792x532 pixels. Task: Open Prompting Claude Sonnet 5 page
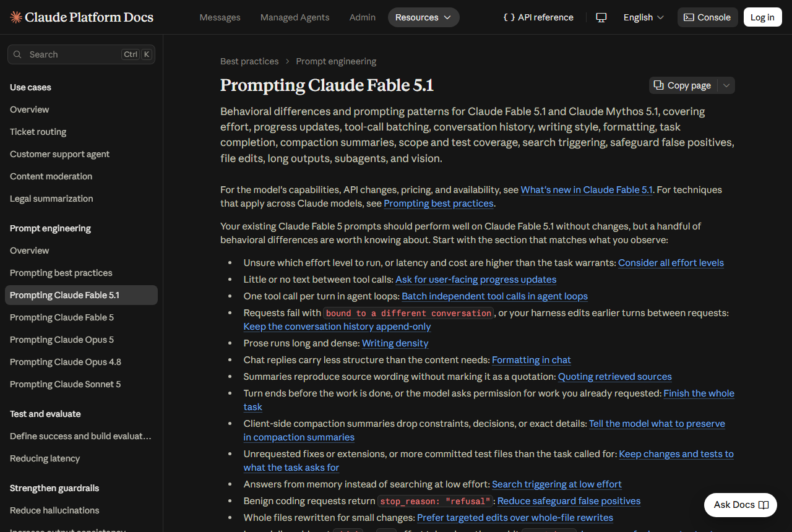pyautogui.click(x=65, y=384)
